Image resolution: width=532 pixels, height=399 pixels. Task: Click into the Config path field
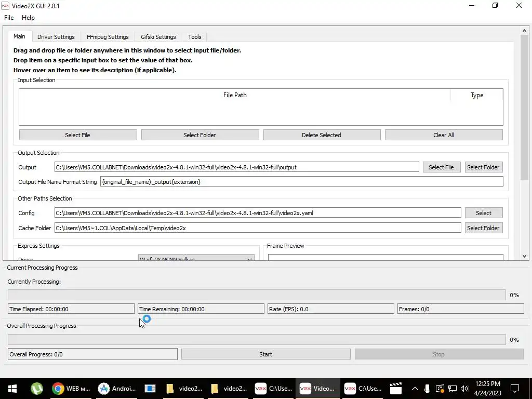point(258,212)
